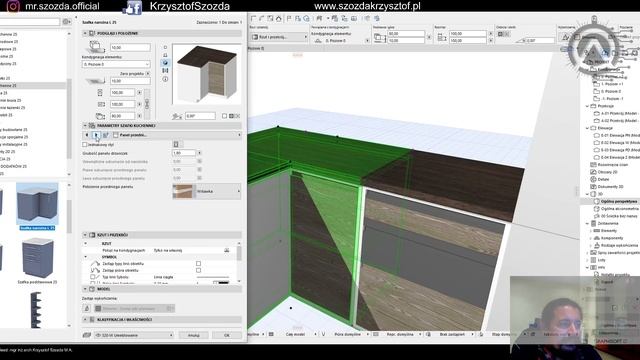The height and width of the screenshot is (360, 640).
Task: Open www.szozdakrzysztof.pl link in banner
Action: pyautogui.click(x=367, y=6)
